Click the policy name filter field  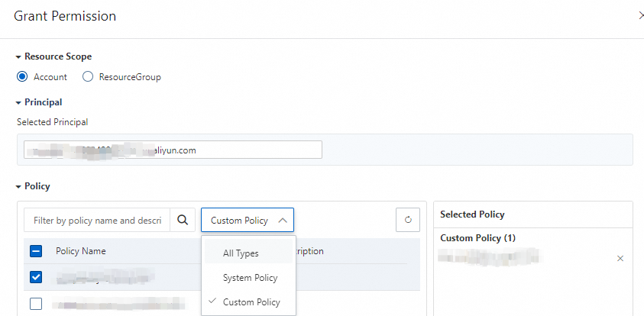[97, 221]
